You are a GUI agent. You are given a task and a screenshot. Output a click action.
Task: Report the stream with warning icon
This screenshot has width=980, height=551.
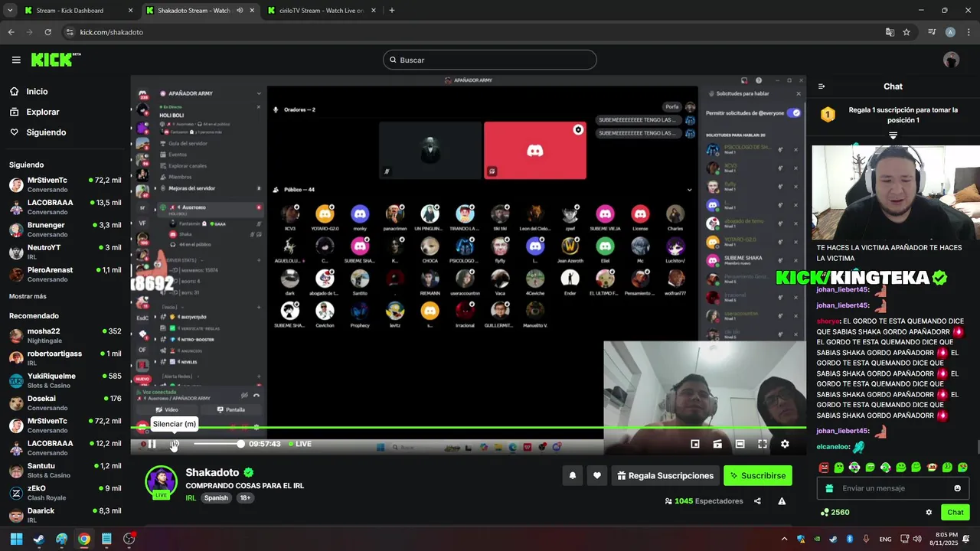click(x=782, y=501)
